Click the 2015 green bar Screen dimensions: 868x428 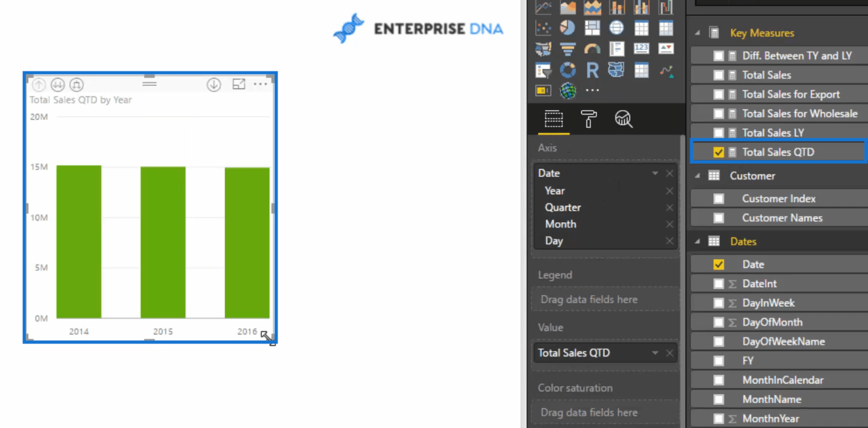pos(163,243)
